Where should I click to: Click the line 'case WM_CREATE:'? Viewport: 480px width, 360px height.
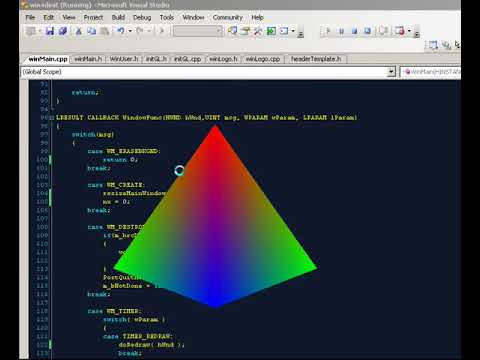coord(116,185)
